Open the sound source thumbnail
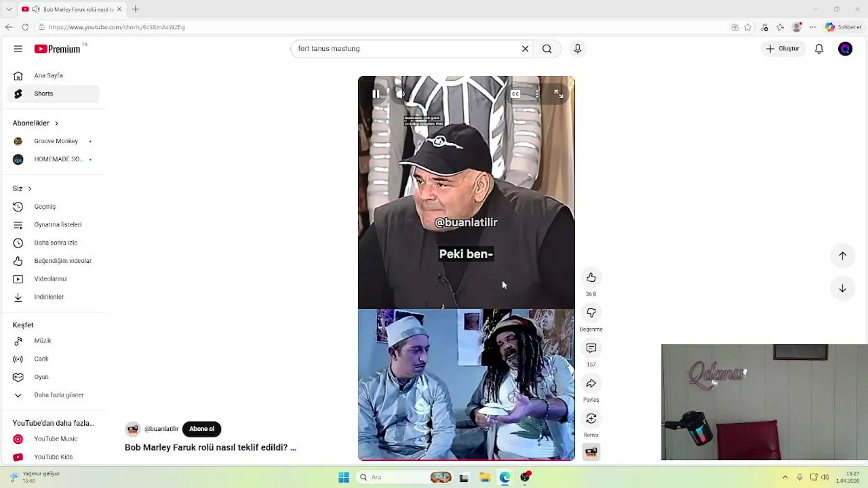Screen dimensions: 868x488 [x=591, y=452]
